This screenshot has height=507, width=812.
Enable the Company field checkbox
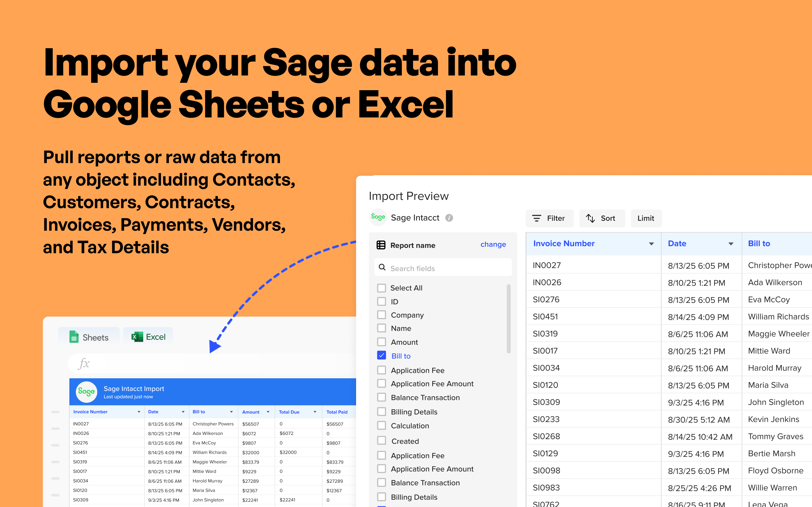(x=381, y=315)
